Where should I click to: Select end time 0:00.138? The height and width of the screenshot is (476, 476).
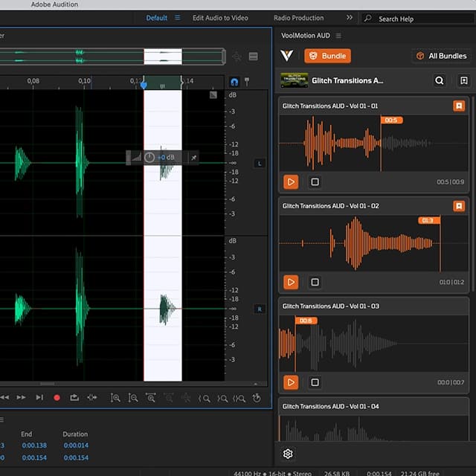coord(34,446)
